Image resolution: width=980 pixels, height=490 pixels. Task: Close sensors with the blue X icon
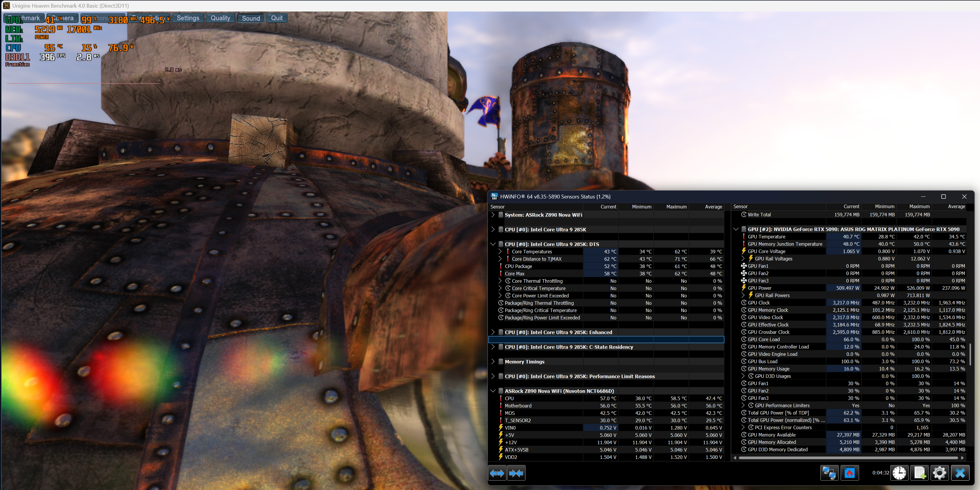(x=960, y=473)
